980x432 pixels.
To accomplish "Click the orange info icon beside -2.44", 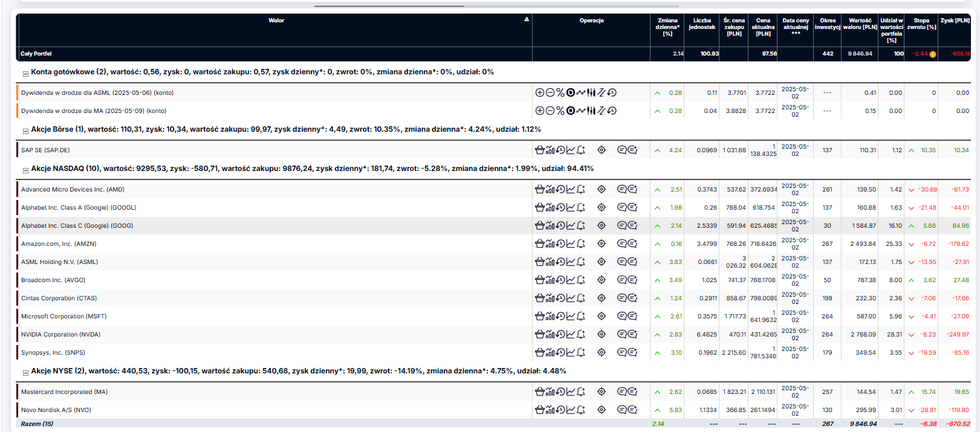I will [933, 54].
